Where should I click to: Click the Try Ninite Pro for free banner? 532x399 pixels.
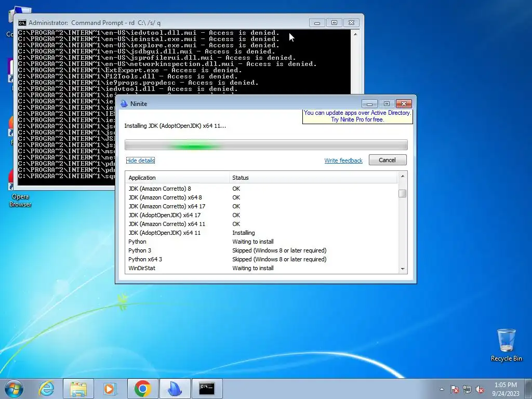357,116
